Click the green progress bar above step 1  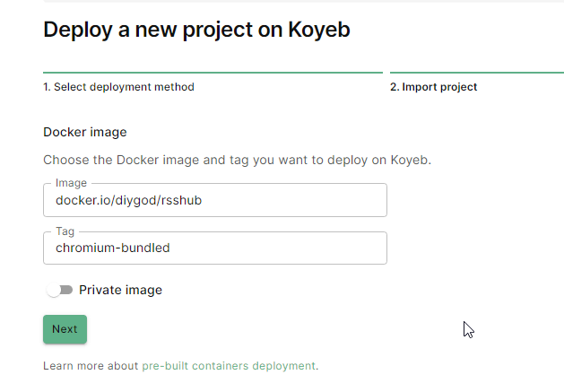(213, 72)
